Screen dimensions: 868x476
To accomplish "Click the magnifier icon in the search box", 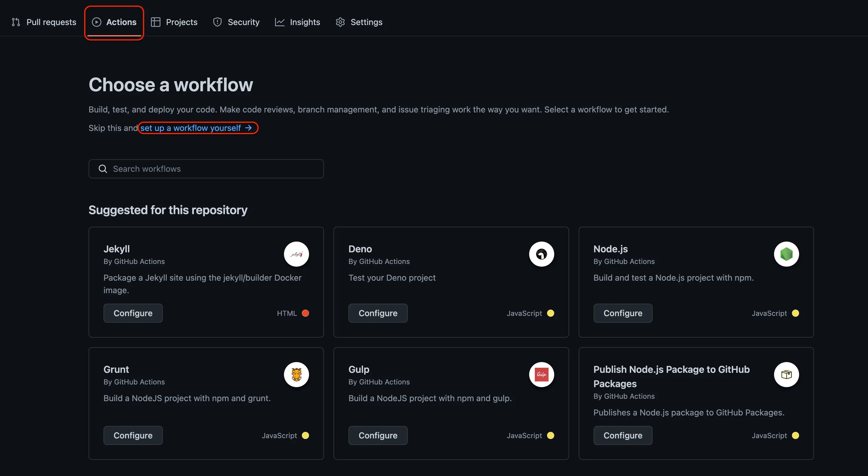I will pos(103,169).
